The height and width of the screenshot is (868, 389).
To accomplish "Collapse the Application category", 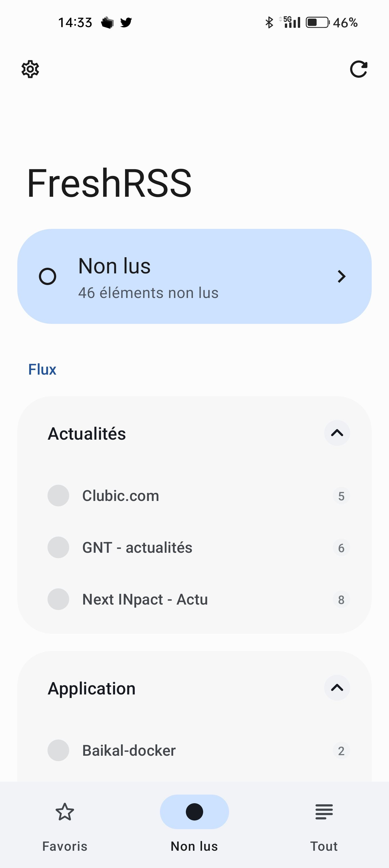I will click(337, 688).
